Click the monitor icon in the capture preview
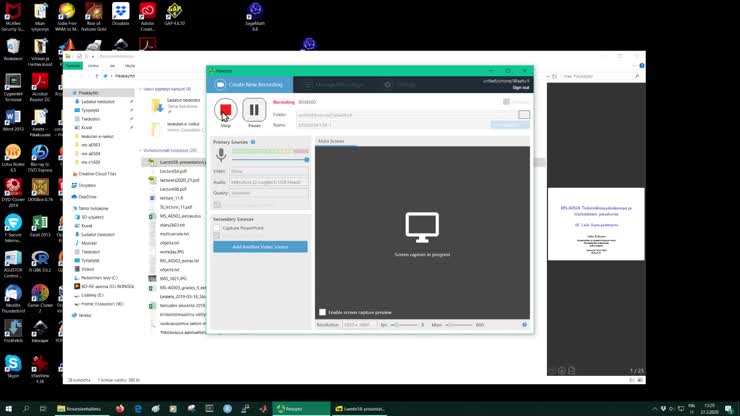Image resolution: width=740 pixels, height=416 pixels. point(422,227)
